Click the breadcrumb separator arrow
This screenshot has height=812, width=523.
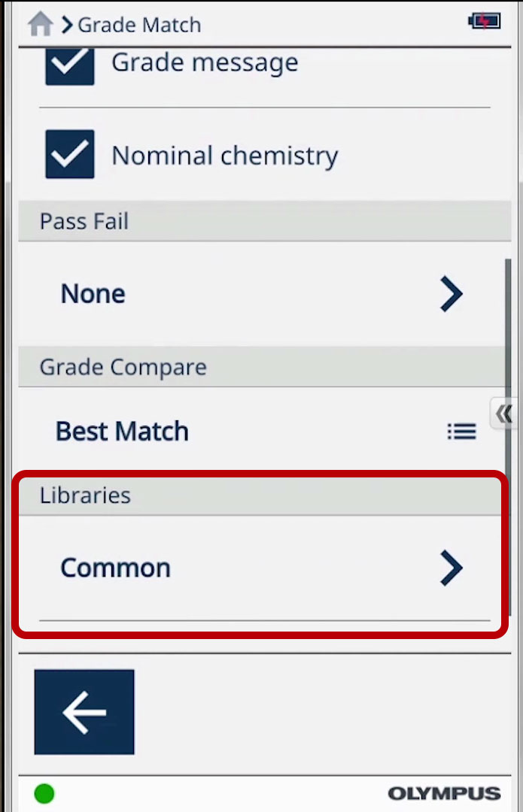[x=67, y=25]
